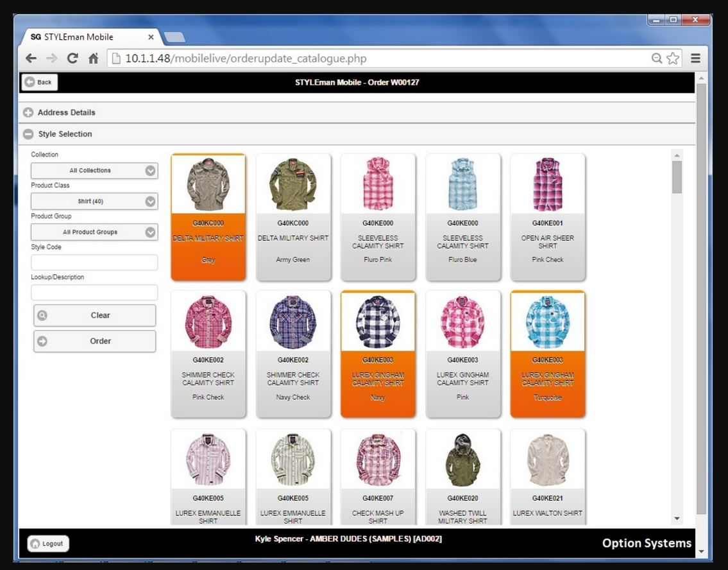
Task: Click the Kyle Spencer account footer text
Action: [348, 539]
